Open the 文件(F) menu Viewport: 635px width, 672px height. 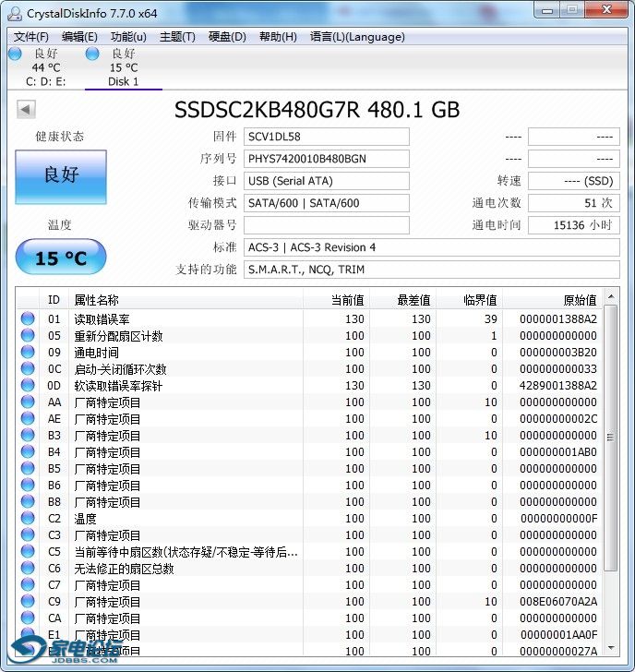(30, 37)
